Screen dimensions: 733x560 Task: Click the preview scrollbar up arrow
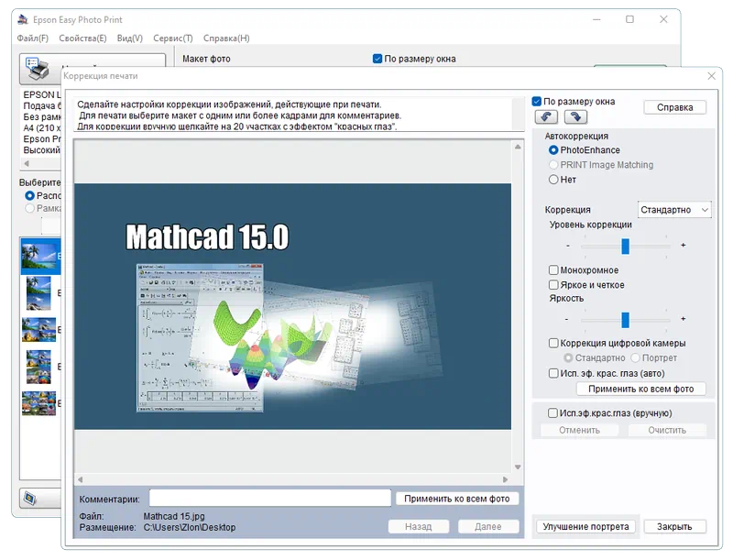(x=518, y=147)
